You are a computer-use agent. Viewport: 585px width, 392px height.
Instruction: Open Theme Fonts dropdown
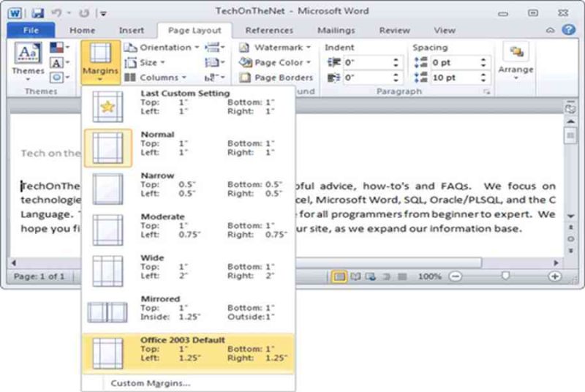60,63
